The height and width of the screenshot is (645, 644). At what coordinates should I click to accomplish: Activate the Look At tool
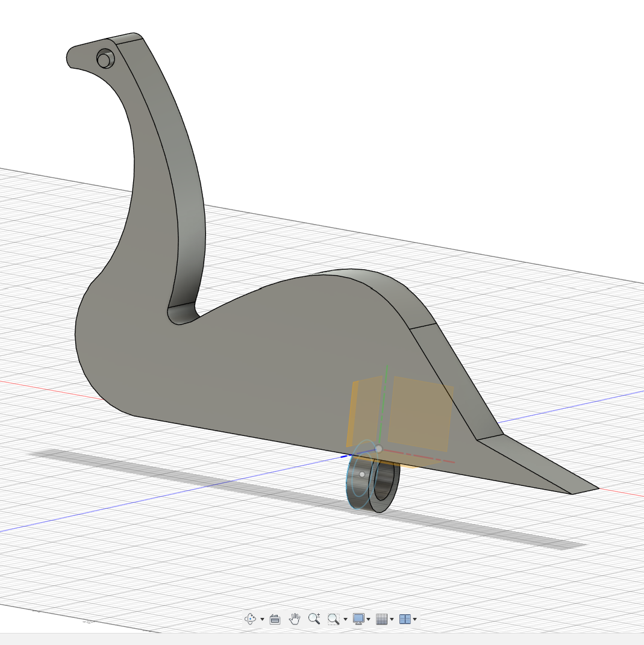[275, 619]
